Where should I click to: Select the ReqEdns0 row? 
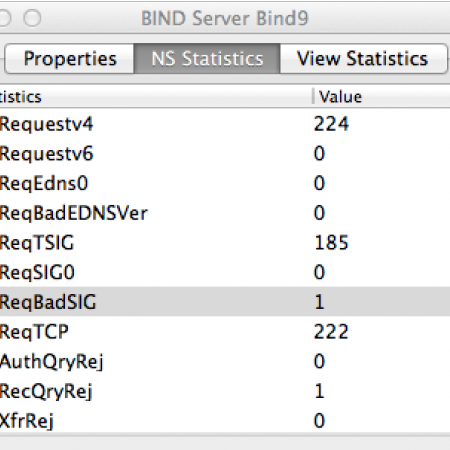[225, 183]
